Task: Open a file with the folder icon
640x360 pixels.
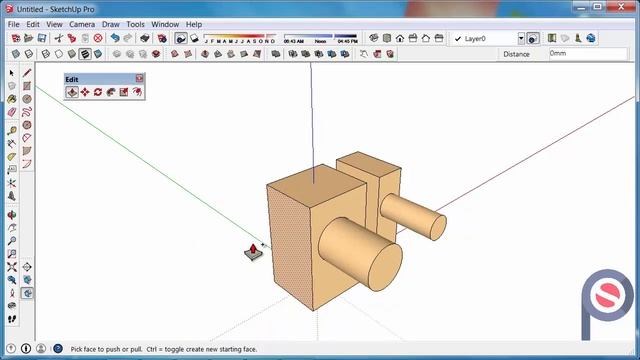Action: pyautogui.click(x=29, y=38)
